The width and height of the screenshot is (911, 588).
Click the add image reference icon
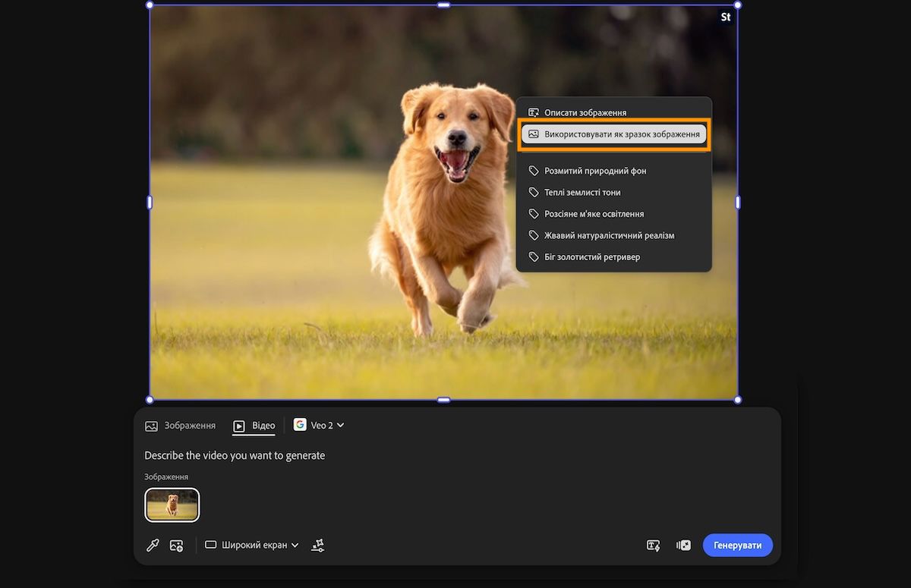[x=177, y=545]
